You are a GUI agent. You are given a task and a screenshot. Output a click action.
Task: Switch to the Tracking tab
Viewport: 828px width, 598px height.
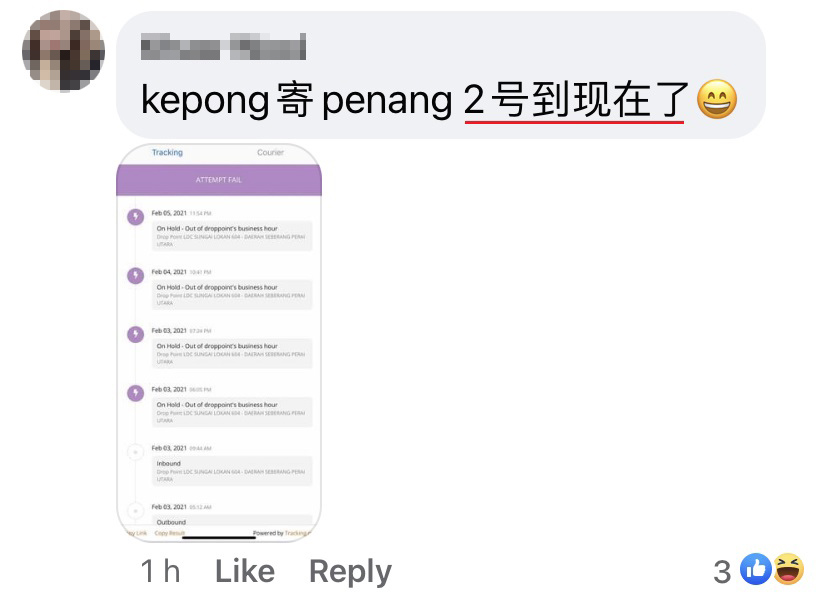[x=167, y=152]
